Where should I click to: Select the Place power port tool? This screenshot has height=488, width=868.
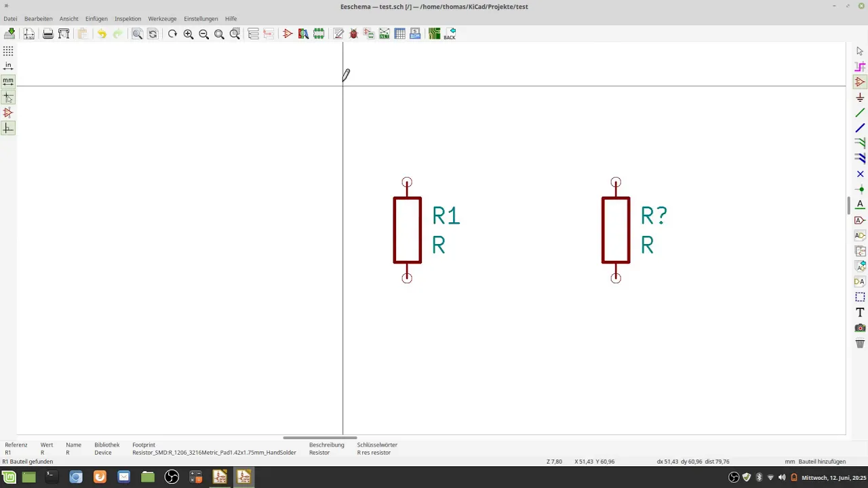pos(860,98)
